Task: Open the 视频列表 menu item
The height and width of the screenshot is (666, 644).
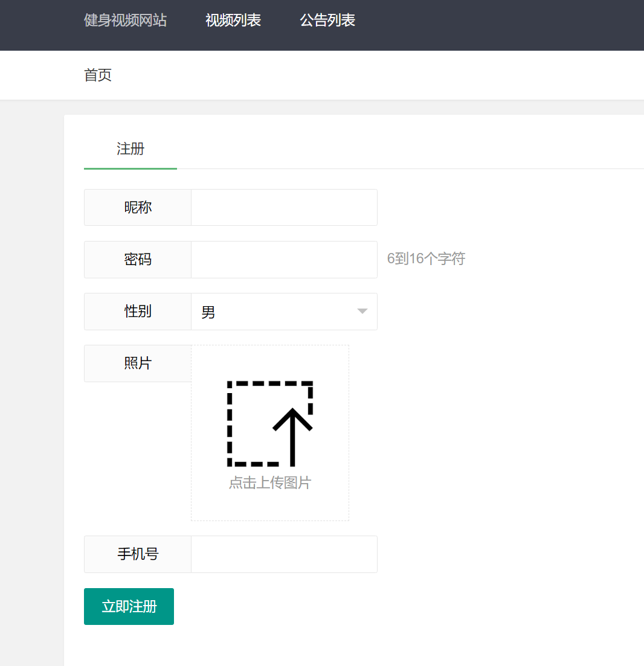Action: pos(233,20)
